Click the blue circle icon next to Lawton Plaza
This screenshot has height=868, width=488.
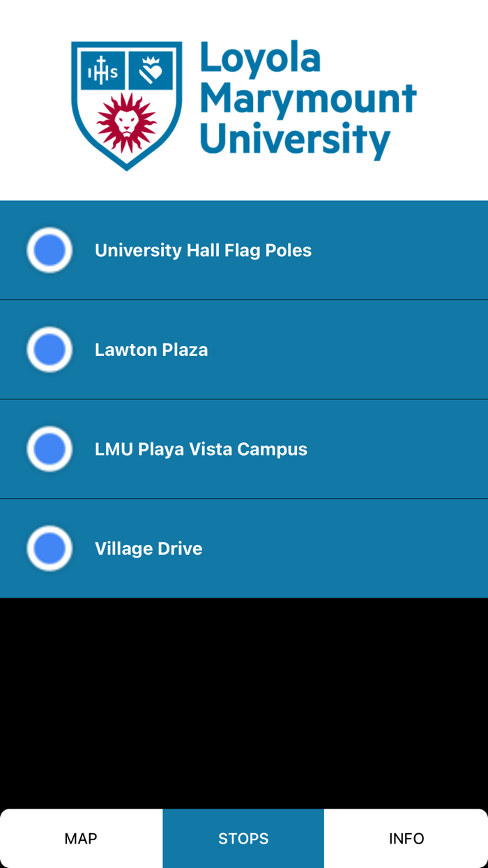pyautogui.click(x=49, y=350)
